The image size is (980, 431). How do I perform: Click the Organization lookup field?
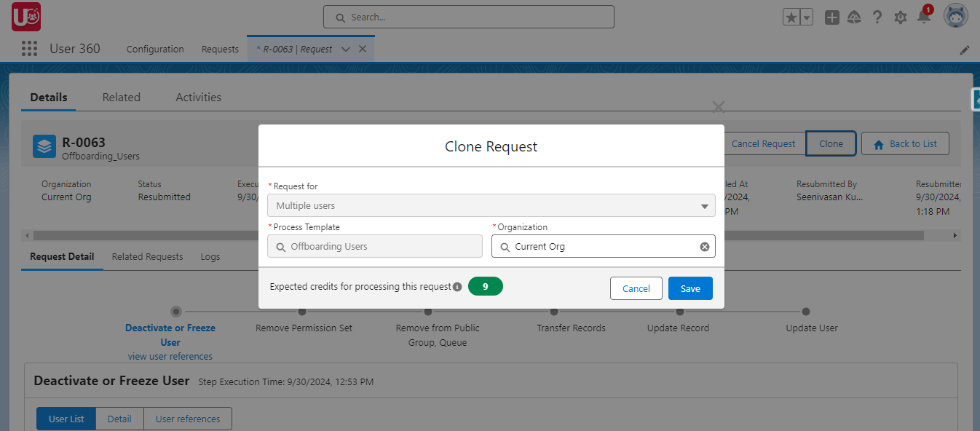[x=604, y=246]
